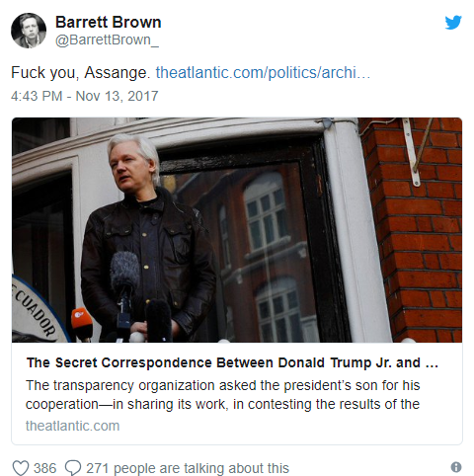Open the Secret Correspondence article headline
The image size is (474, 476).
click(232, 362)
